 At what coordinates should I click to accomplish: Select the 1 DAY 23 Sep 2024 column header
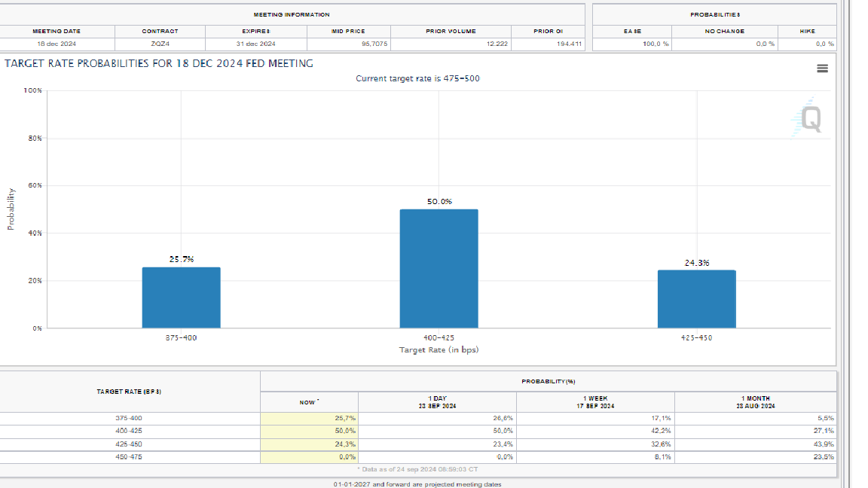437,402
